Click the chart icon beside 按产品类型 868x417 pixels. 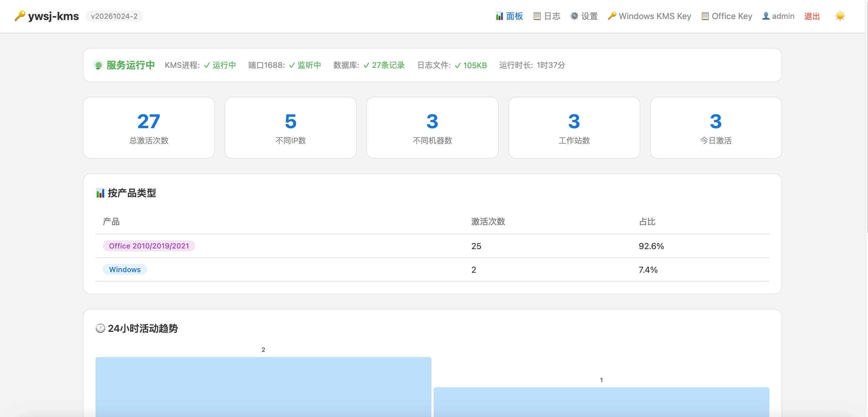coord(100,193)
